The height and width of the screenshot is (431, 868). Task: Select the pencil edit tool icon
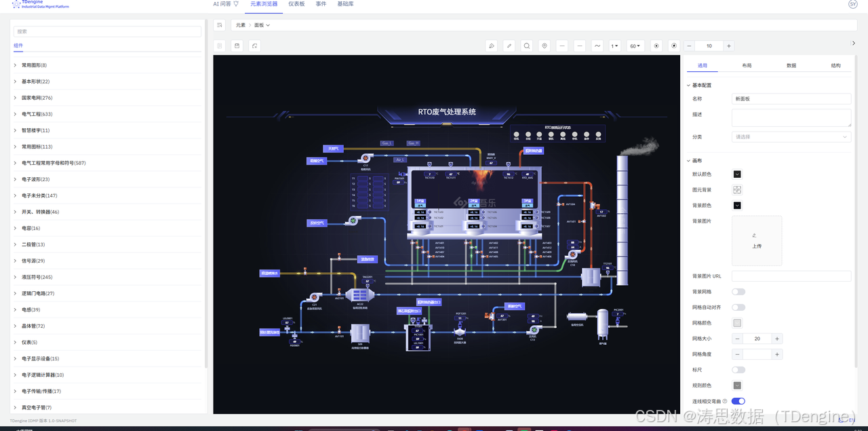coord(509,46)
